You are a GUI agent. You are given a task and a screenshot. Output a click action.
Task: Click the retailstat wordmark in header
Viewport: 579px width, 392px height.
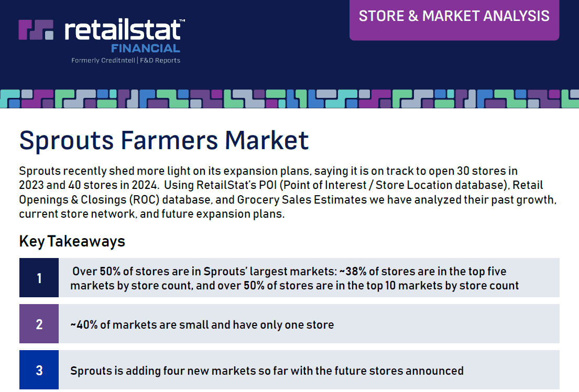(124, 30)
